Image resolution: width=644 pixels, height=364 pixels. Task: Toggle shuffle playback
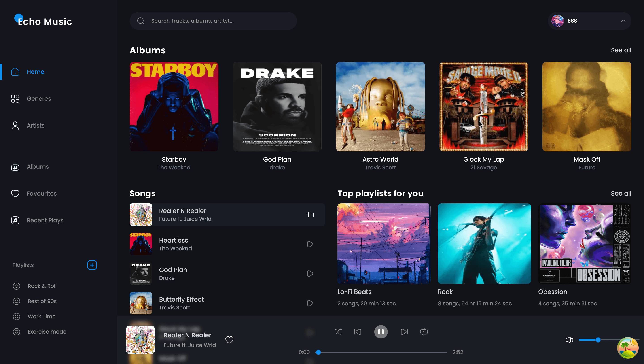tap(338, 332)
